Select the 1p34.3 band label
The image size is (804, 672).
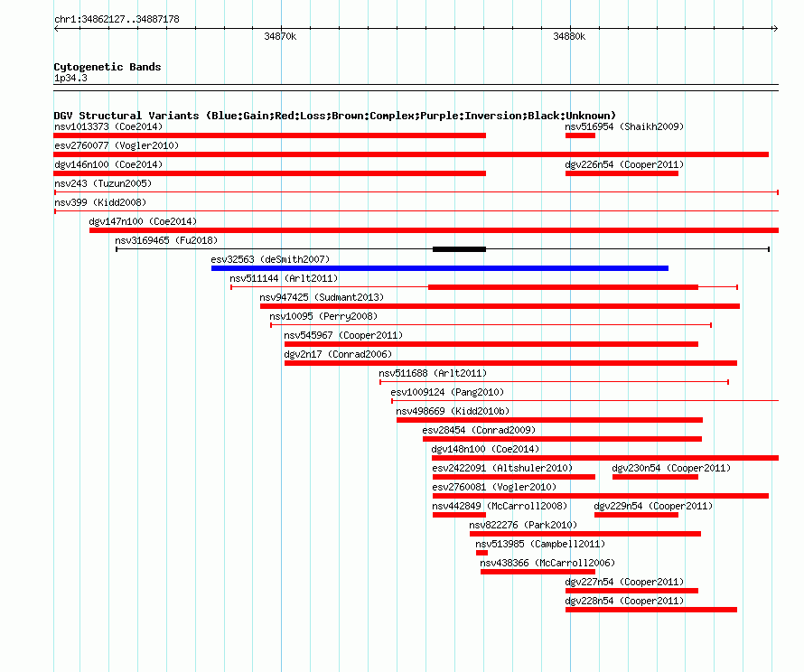click(x=70, y=78)
